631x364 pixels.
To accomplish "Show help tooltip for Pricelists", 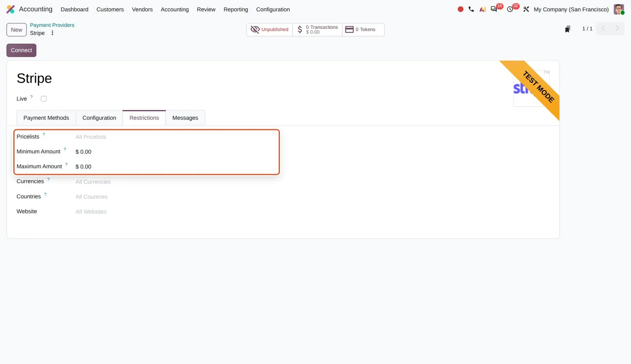I will click(x=44, y=134).
